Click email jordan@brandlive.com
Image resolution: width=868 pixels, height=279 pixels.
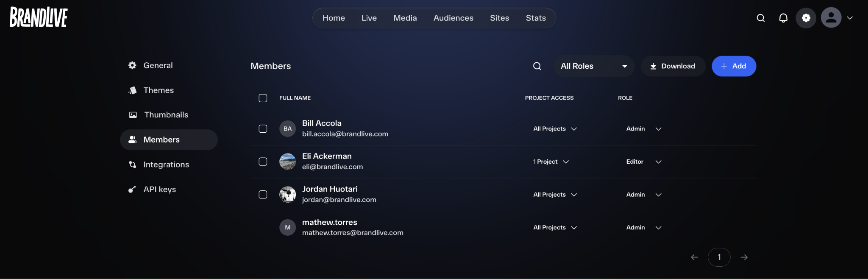click(339, 200)
